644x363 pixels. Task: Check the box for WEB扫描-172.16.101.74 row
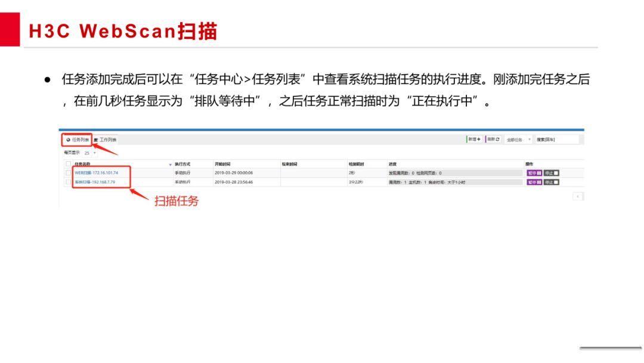(68, 173)
